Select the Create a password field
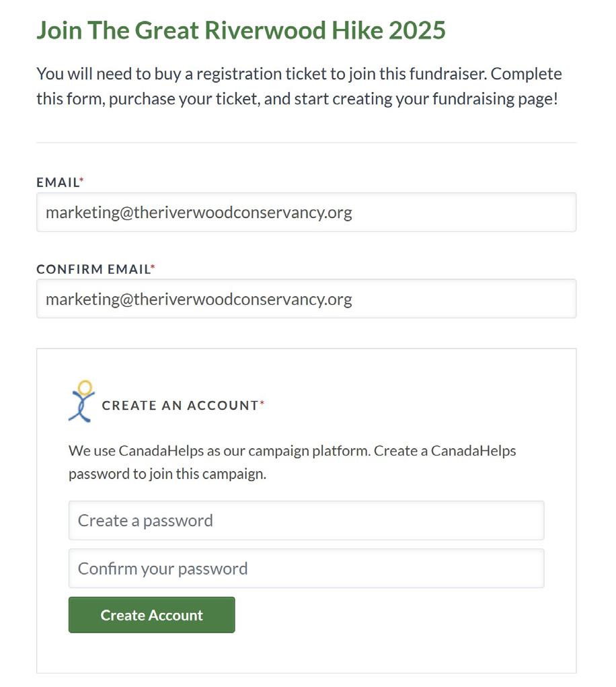 (x=306, y=520)
